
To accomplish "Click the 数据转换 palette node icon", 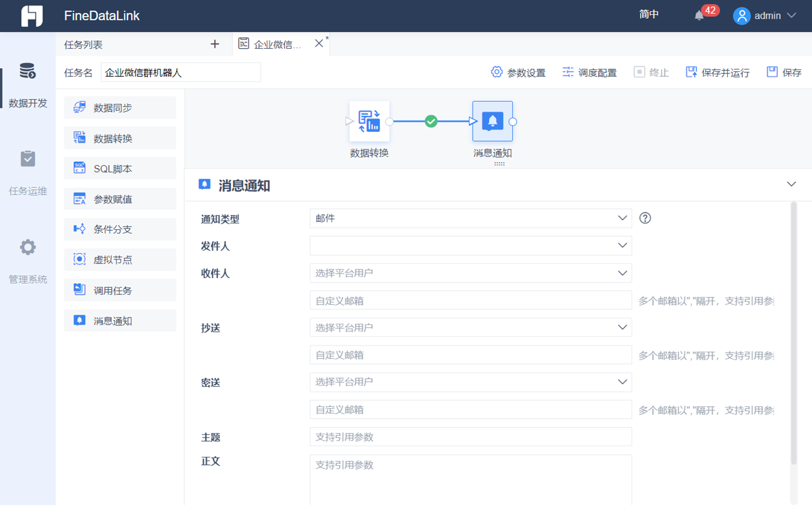I will tap(79, 137).
